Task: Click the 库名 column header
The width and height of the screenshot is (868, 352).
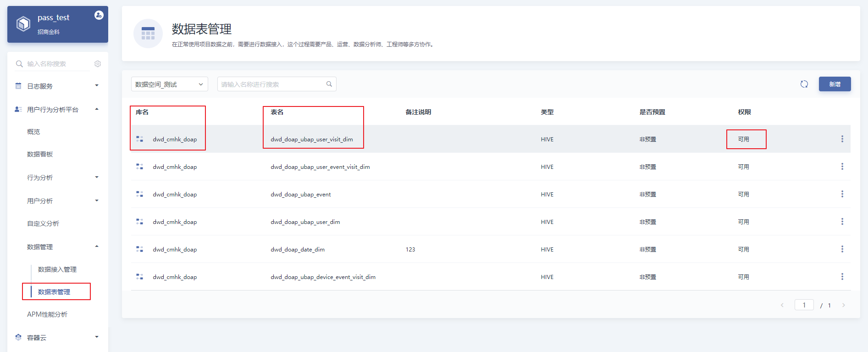Action: tap(142, 112)
